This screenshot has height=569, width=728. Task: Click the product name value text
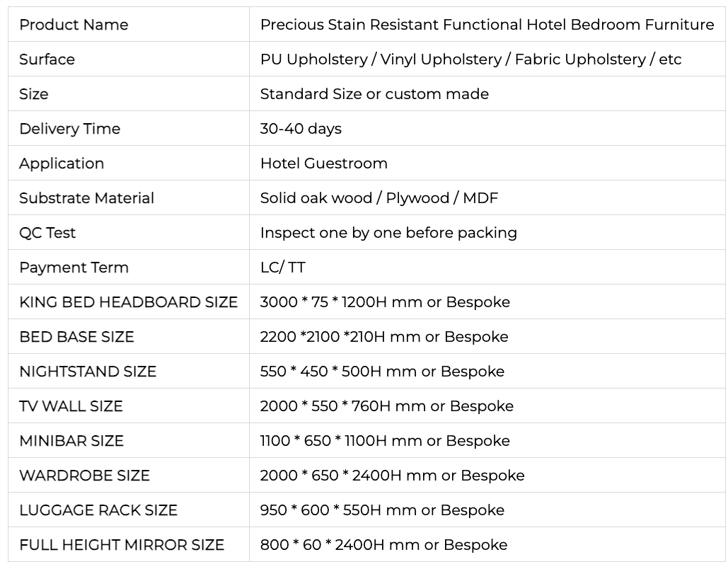487,25
